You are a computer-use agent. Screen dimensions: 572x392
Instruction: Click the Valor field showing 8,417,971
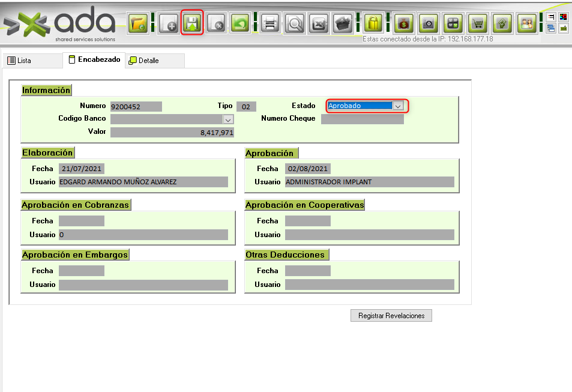coord(172,132)
